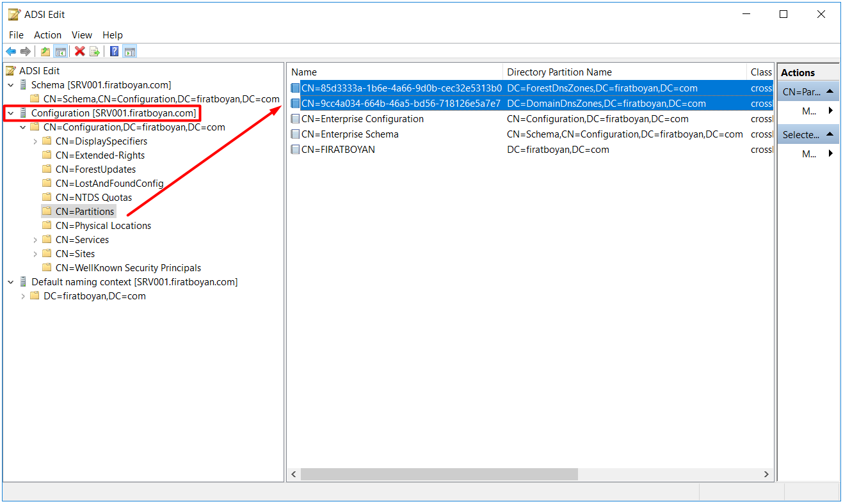Click the CN=Enterprise Configuration object icon
Screen dimensions: 843x504
coord(295,119)
